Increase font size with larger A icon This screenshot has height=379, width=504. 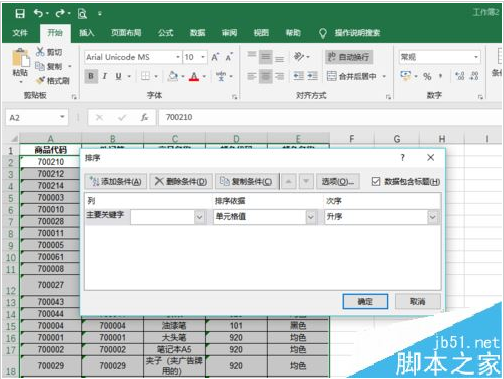click(x=215, y=57)
